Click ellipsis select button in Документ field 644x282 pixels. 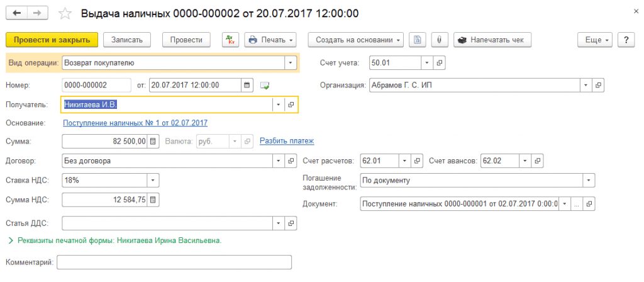(x=577, y=203)
